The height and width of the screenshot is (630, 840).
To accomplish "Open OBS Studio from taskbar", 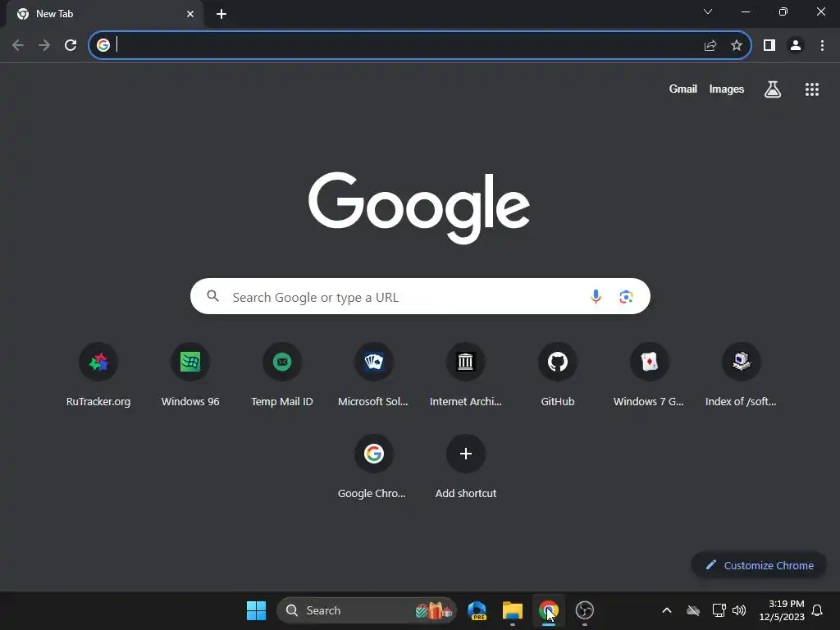I will (x=584, y=610).
